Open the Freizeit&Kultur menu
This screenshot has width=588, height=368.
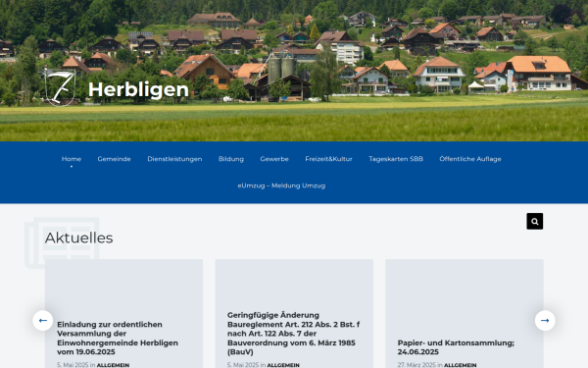coord(329,159)
